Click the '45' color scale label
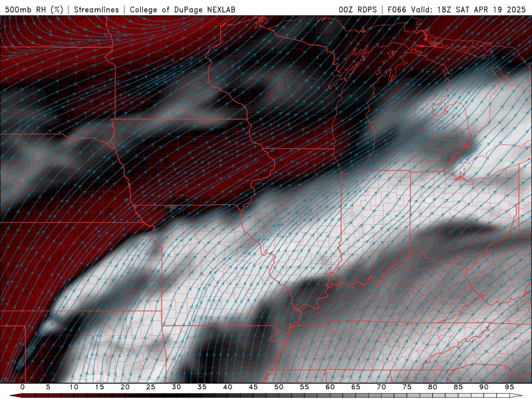This screenshot has height=399, width=532. click(x=253, y=387)
